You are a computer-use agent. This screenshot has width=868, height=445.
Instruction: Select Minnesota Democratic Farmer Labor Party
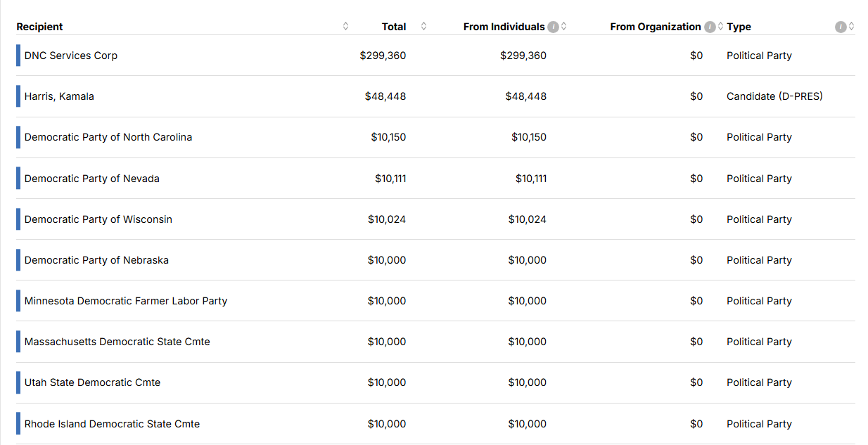[126, 301]
